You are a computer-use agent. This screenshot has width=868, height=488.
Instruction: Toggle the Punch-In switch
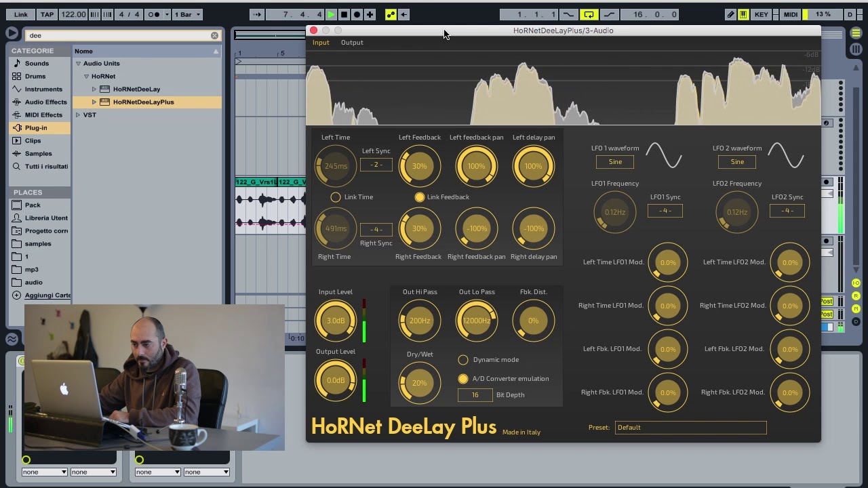(x=568, y=14)
